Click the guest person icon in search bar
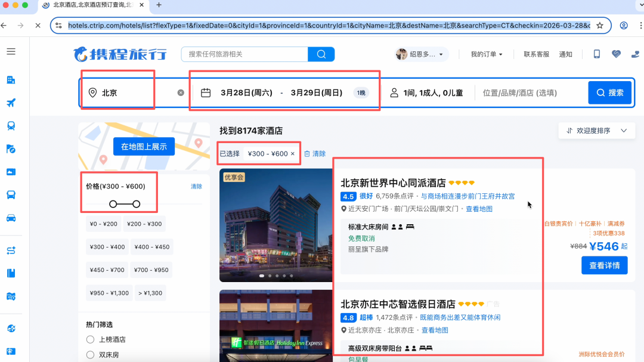Image resolution: width=644 pixels, height=362 pixels. [394, 93]
